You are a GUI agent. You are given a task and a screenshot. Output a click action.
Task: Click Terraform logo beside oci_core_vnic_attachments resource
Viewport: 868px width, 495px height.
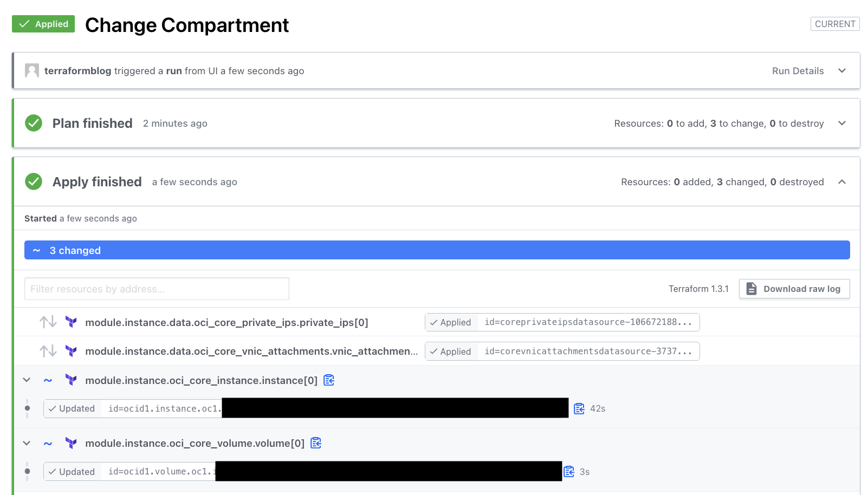tap(71, 351)
